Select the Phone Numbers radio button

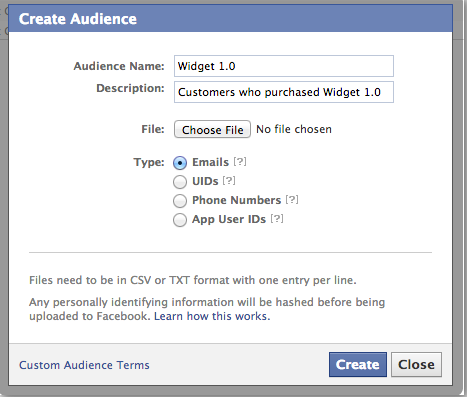[180, 201]
